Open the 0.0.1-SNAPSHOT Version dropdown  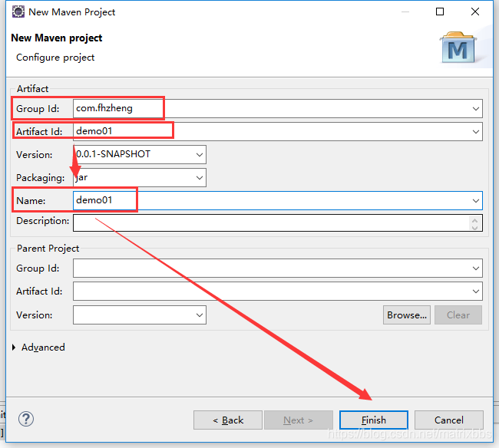(200, 154)
